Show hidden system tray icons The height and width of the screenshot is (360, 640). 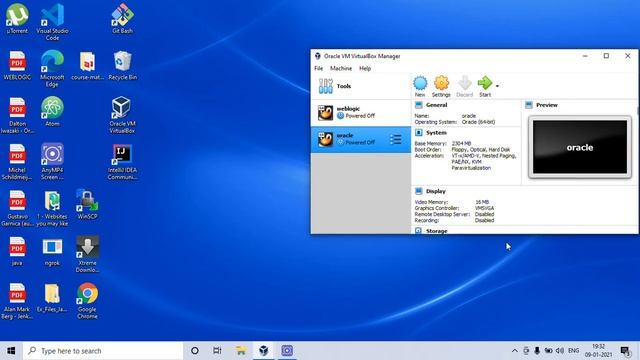(514, 351)
